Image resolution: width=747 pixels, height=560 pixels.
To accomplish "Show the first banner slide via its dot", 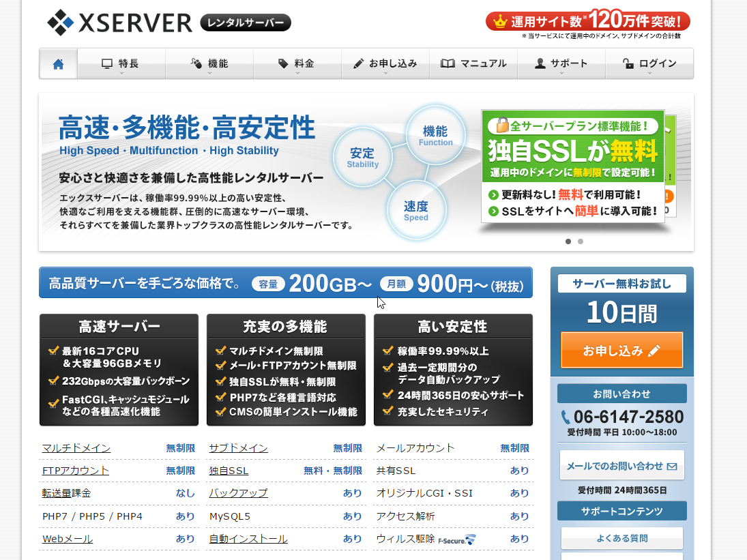I will 568,241.
